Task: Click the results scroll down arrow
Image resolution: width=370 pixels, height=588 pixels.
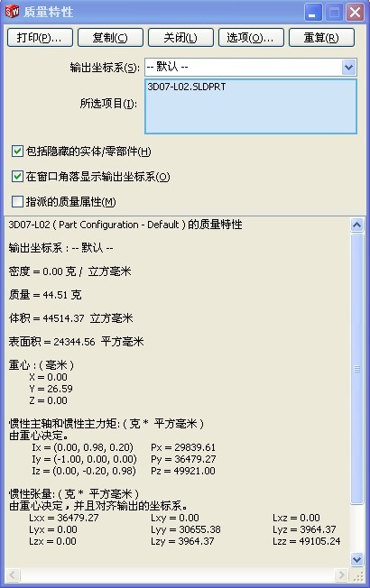Action: [356, 559]
